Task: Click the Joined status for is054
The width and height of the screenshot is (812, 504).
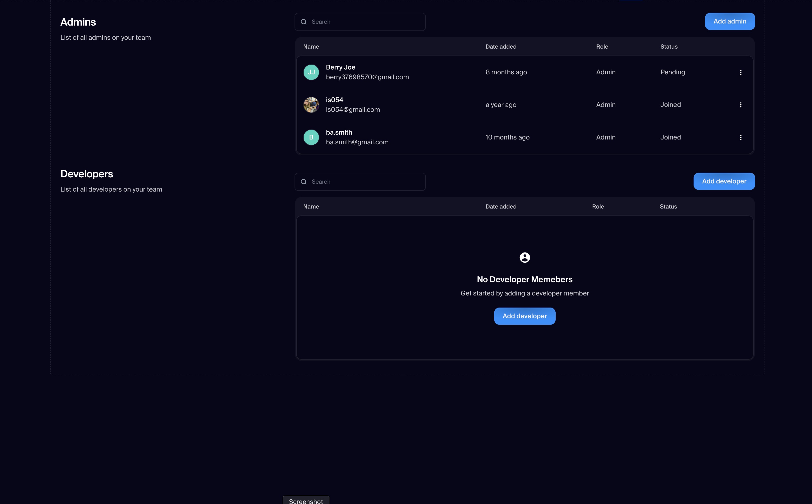Action: (x=671, y=105)
